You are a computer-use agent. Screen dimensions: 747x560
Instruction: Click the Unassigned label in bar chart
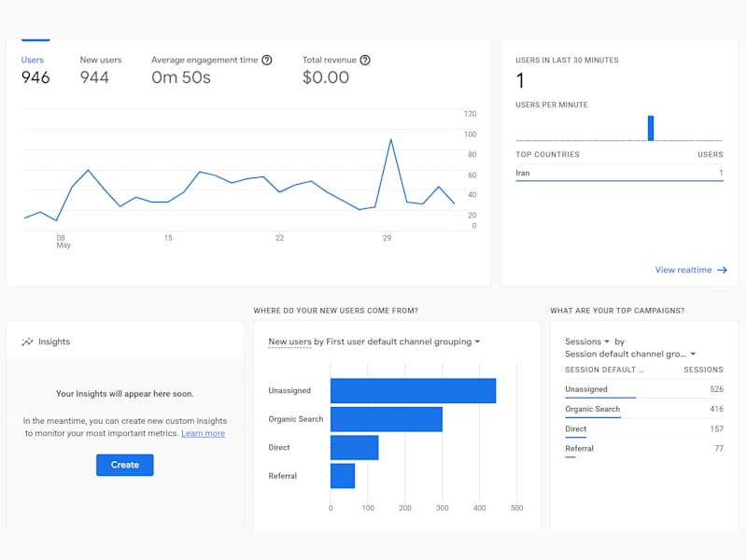[289, 390]
